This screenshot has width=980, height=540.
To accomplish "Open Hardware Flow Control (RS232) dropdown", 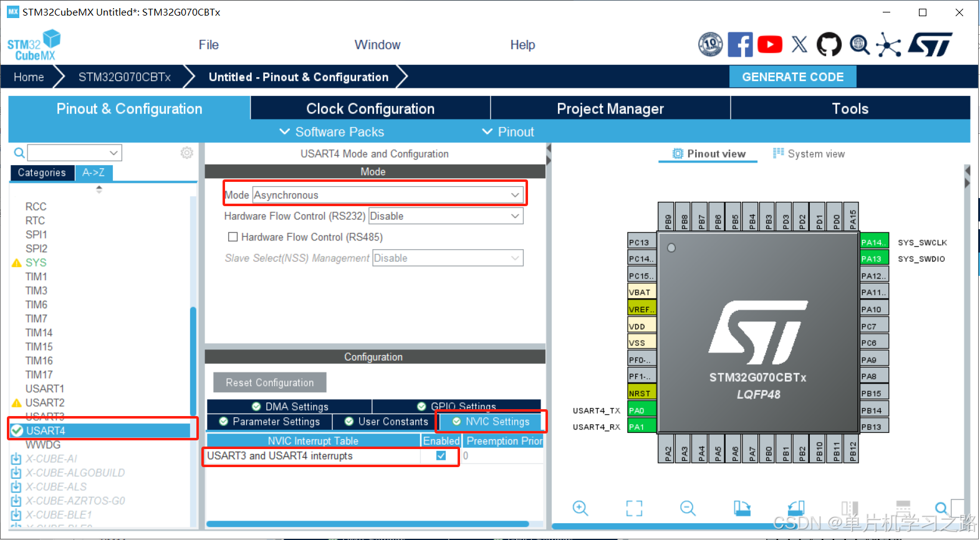I will 445,216.
